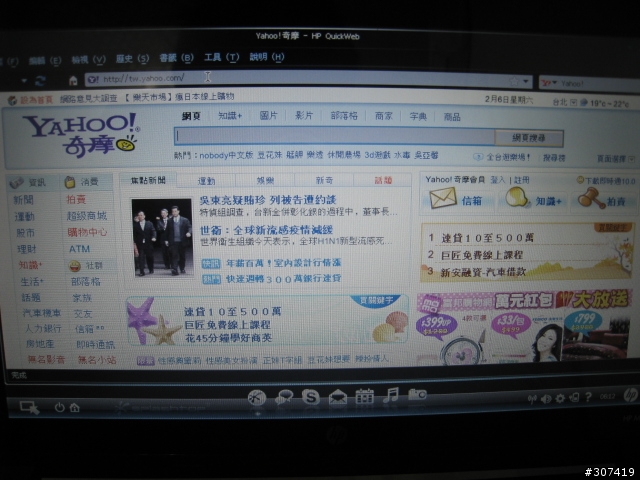Open the 歷史 (S) menu

point(132,59)
